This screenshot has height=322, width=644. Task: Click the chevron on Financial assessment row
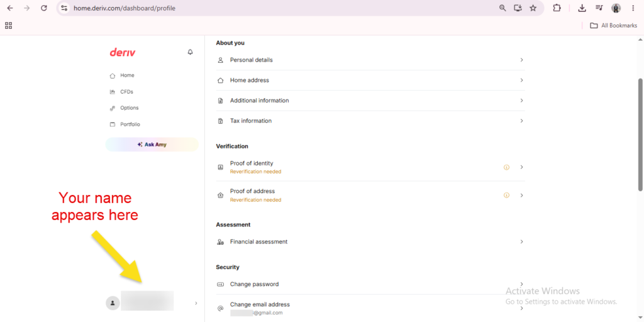click(521, 242)
